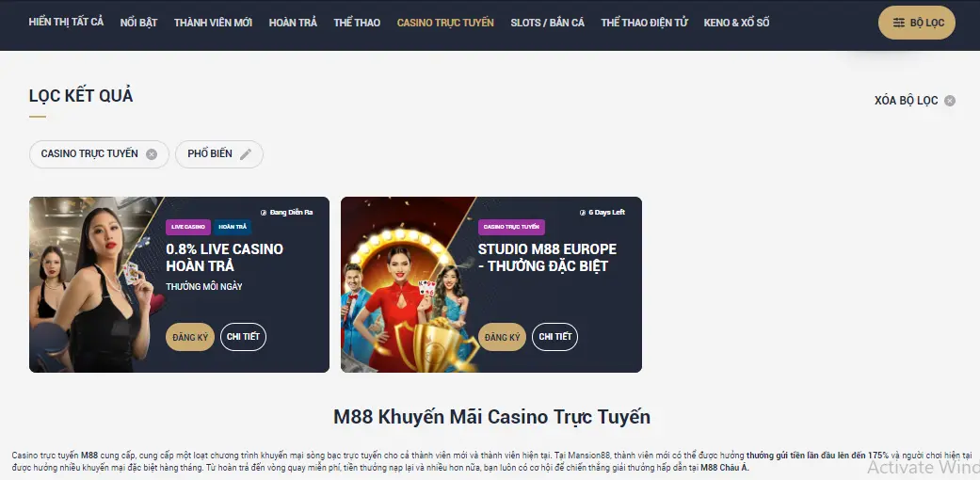The image size is (980, 480).
Task: Open the BỘ LỌC filter button
Action: [x=916, y=23]
